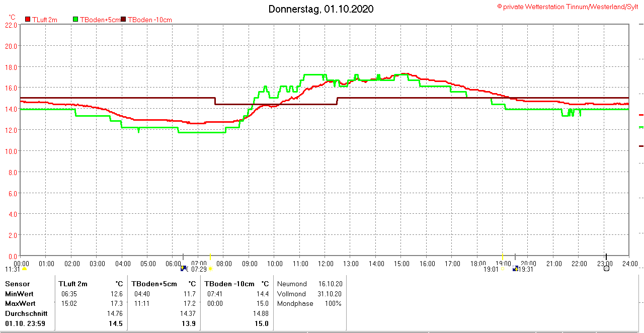Click the sunrise sun icon at 07:29
This screenshot has height=333, width=644.
[x=211, y=269]
